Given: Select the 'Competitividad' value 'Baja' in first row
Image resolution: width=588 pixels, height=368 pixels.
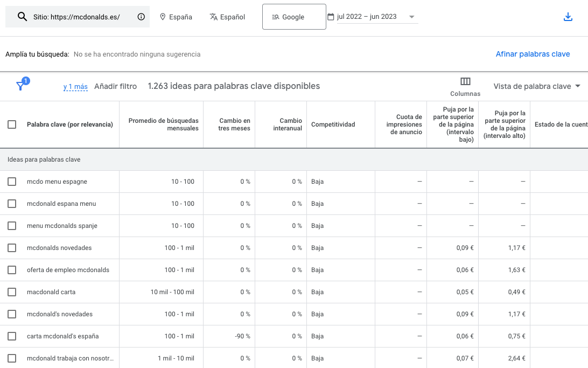Looking at the screenshot, I should [317, 182].
